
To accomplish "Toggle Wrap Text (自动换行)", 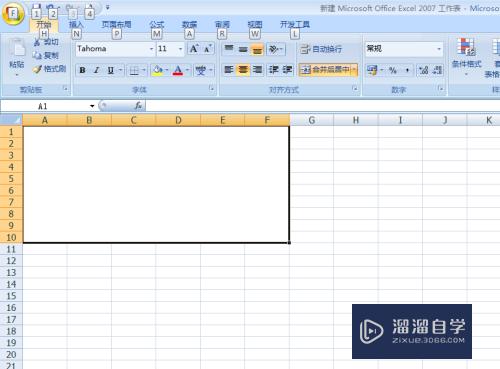I will pyautogui.click(x=321, y=49).
